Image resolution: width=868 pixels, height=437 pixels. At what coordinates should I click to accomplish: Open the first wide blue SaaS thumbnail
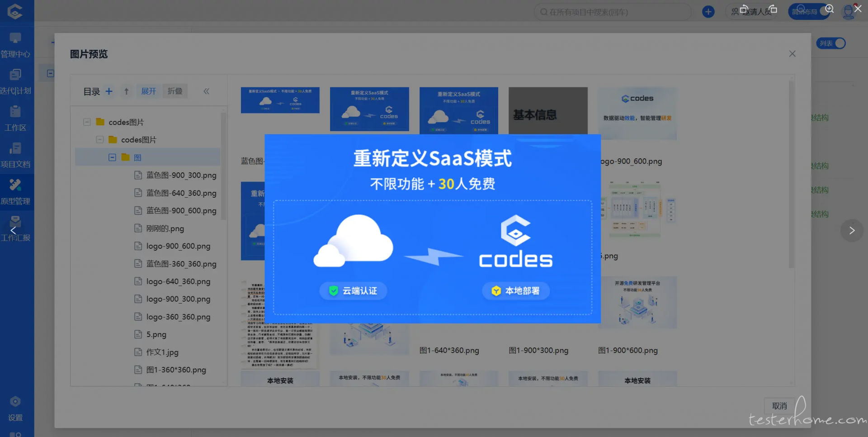click(x=280, y=100)
